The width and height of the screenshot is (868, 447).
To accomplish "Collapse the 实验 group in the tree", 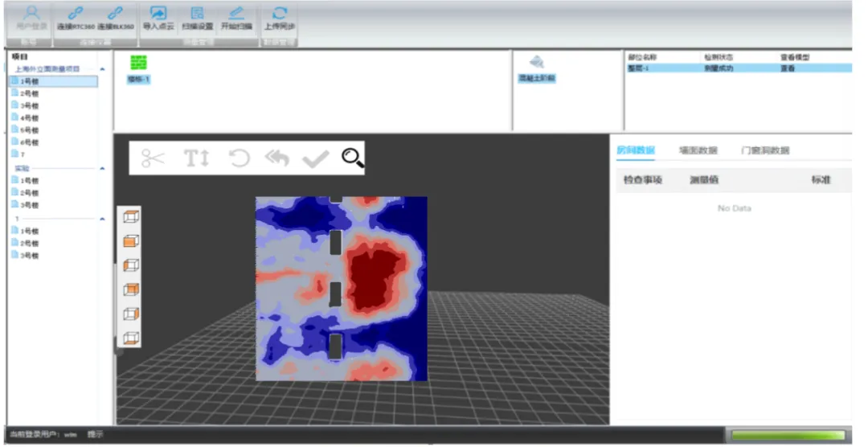I will [102, 169].
